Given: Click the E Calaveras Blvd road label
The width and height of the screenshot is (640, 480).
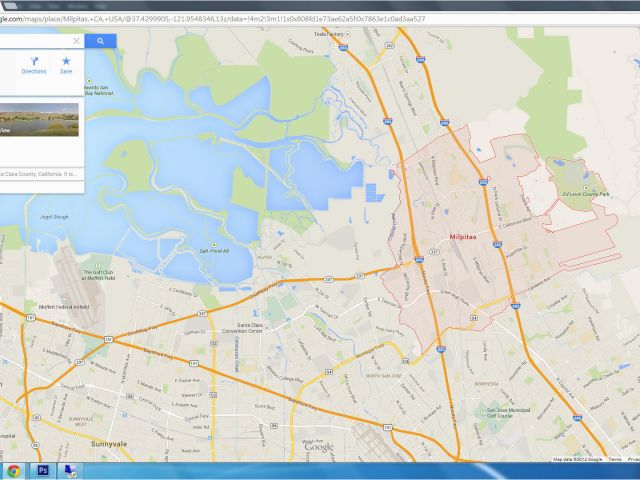Looking at the screenshot, I should tap(515, 223).
